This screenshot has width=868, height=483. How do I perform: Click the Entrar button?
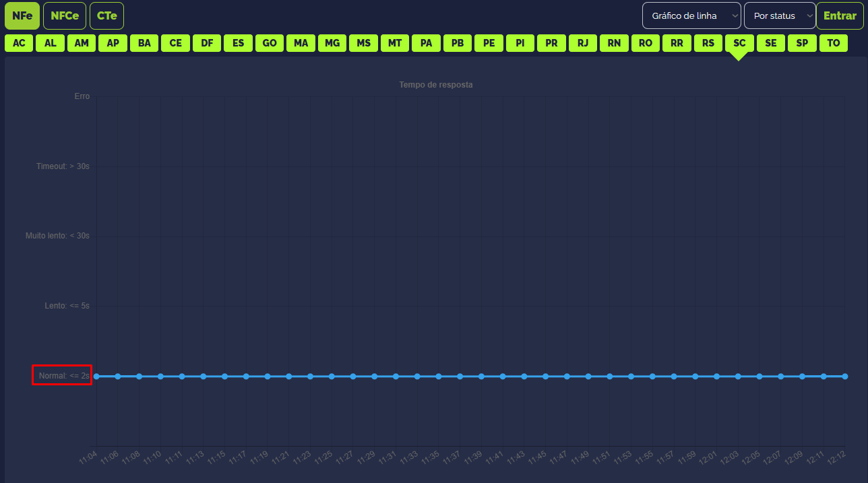coord(840,15)
